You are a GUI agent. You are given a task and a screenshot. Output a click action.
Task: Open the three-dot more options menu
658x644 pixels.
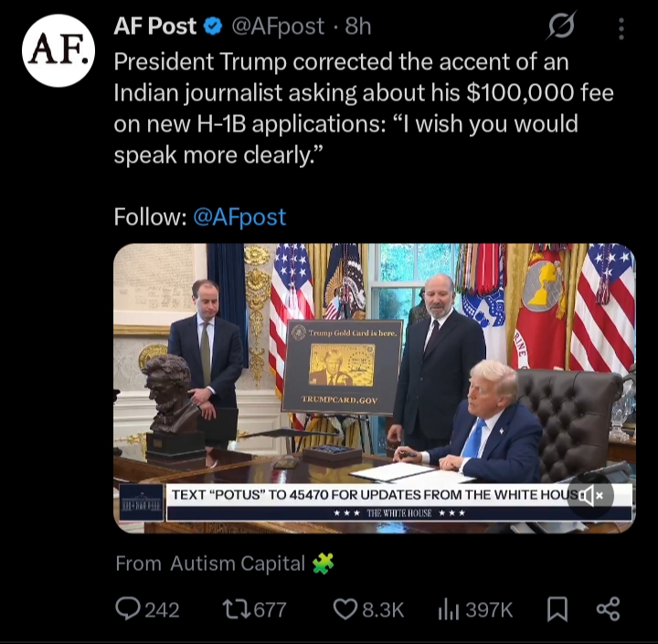click(621, 28)
